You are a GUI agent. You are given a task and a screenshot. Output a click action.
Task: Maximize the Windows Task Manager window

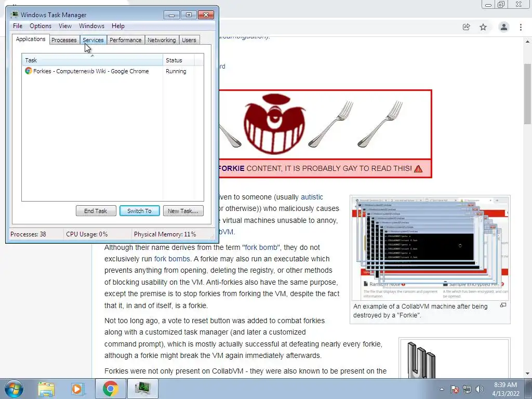(x=189, y=15)
